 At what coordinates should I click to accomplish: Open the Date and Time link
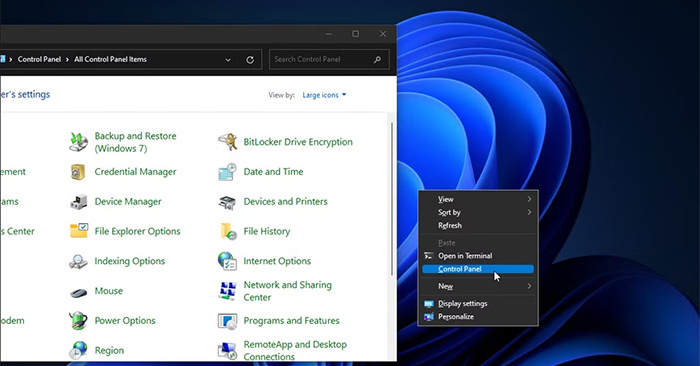point(273,172)
